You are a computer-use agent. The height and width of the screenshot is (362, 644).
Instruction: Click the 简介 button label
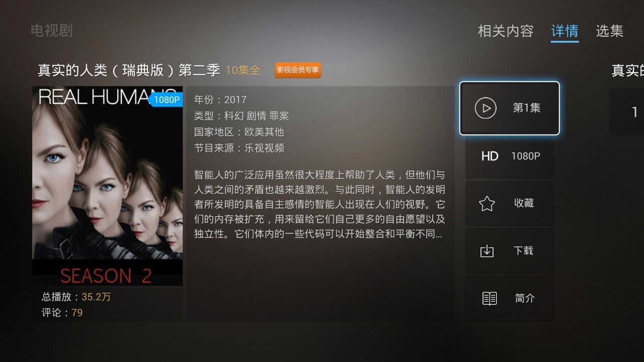click(525, 298)
